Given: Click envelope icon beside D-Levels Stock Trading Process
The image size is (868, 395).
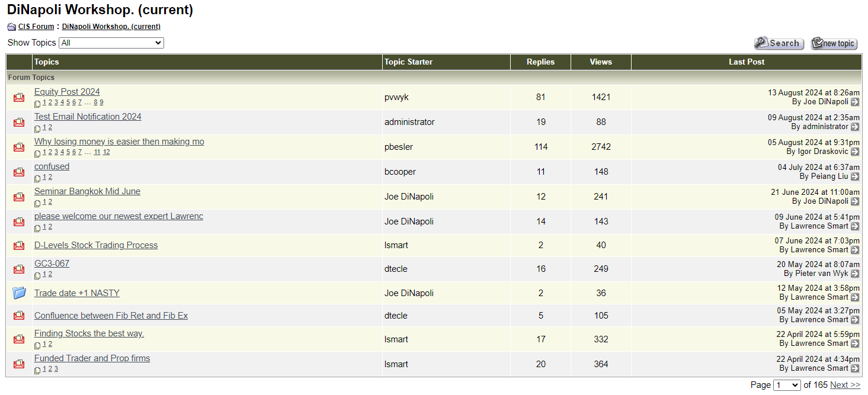Looking at the screenshot, I should (x=19, y=245).
